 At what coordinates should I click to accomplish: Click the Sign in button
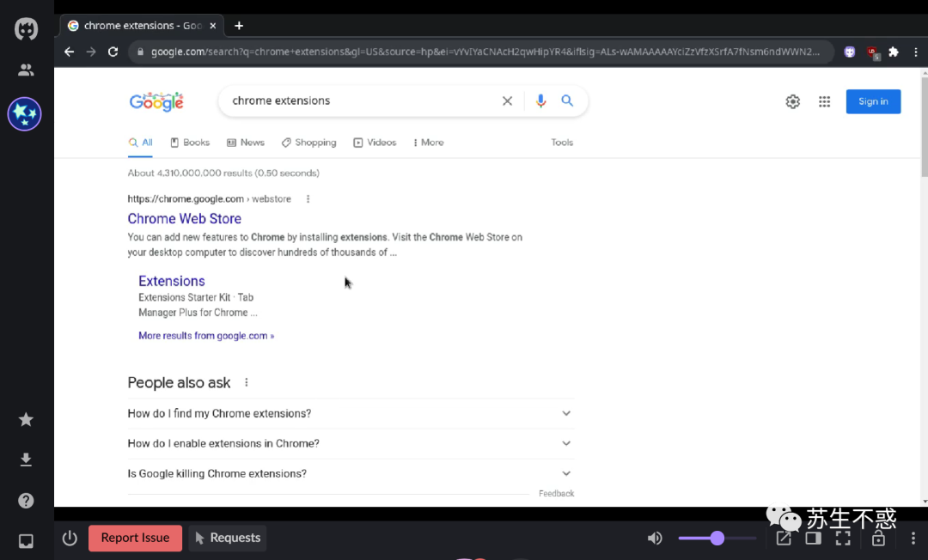pyautogui.click(x=873, y=101)
